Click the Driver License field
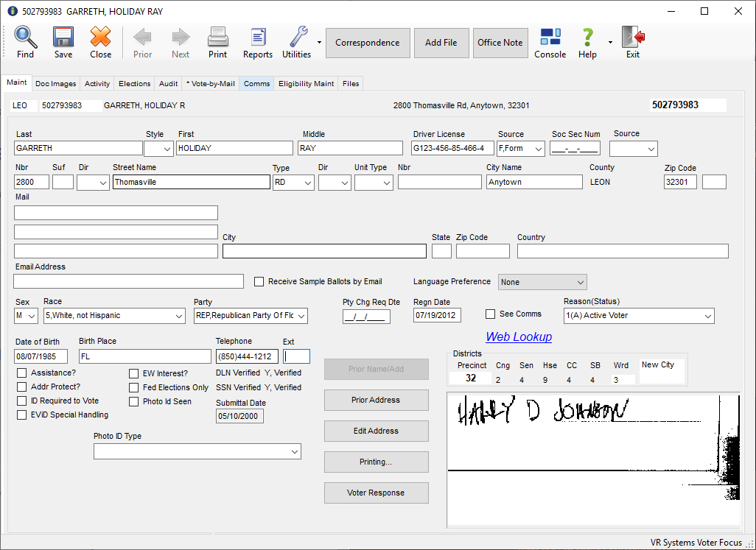The width and height of the screenshot is (756, 550). coord(452,148)
